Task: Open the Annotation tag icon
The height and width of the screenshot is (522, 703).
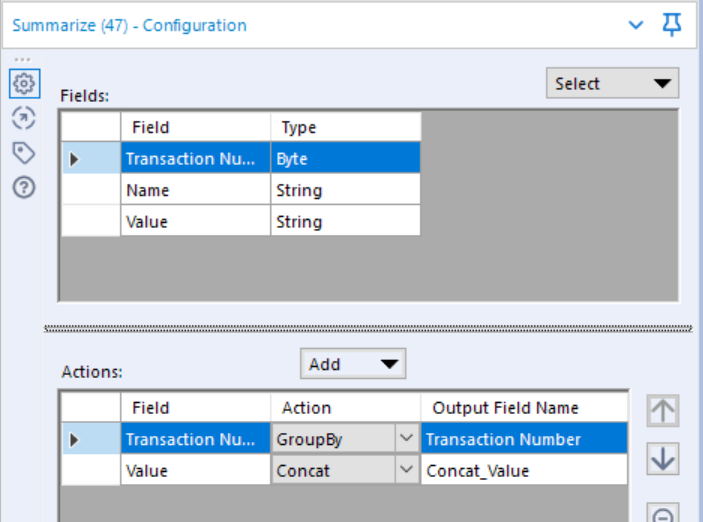Action: (24, 153)
